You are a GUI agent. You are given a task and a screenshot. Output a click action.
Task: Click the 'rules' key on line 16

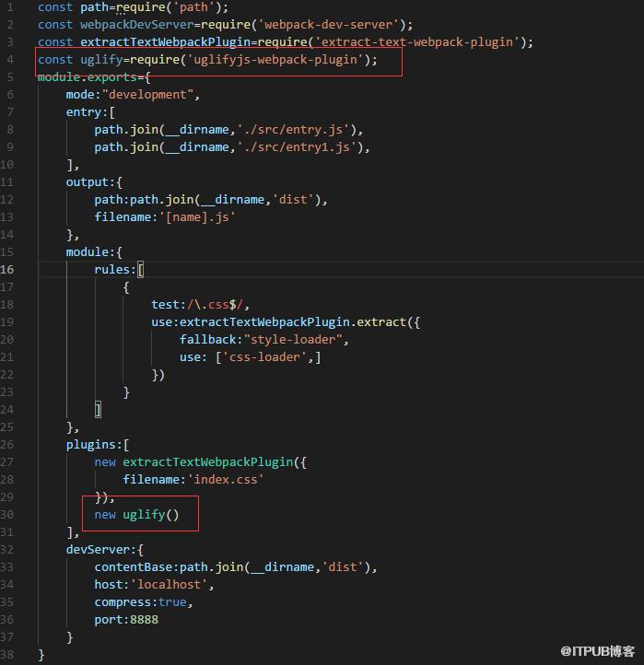112,269
